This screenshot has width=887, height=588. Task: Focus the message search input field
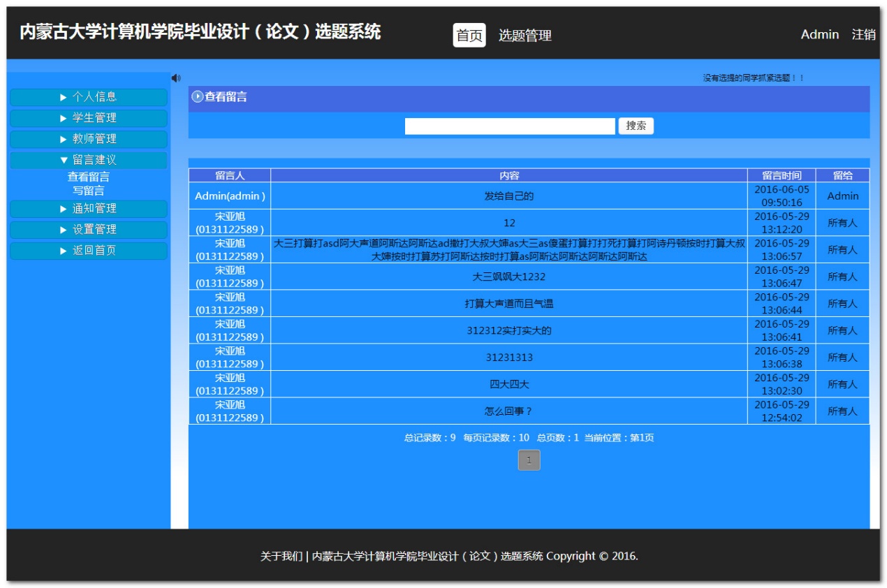(x=510, y=126)
